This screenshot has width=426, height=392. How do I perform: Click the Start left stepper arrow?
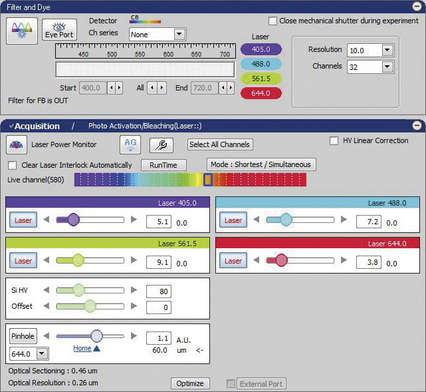[x=111, y=88]
